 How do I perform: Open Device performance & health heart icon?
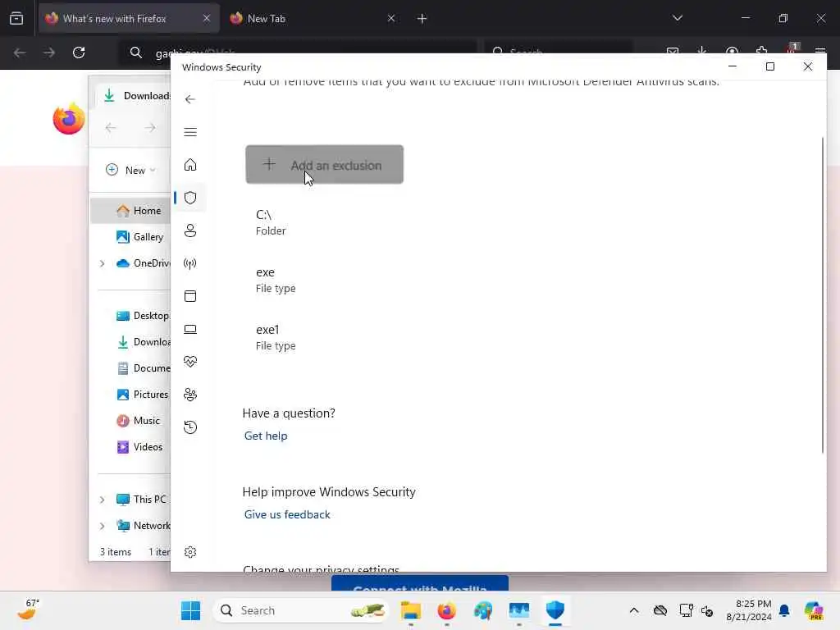pyautogui.click(x=190, y=362)
